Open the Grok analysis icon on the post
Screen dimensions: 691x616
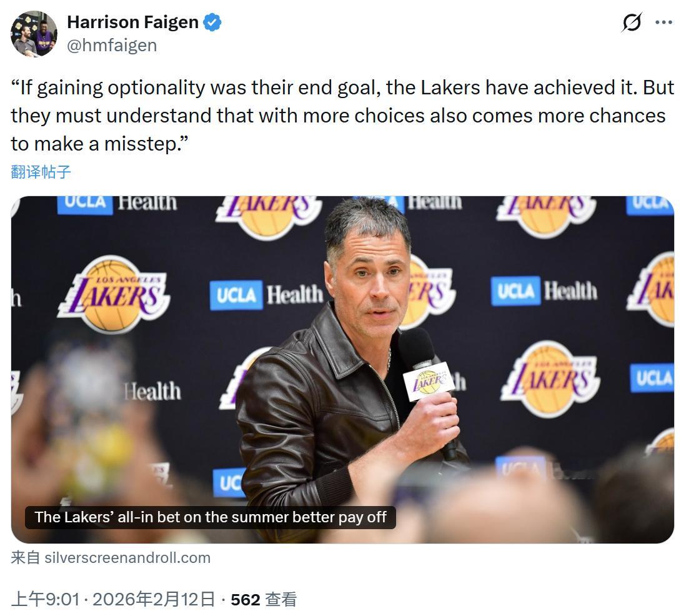click(632, 22)
